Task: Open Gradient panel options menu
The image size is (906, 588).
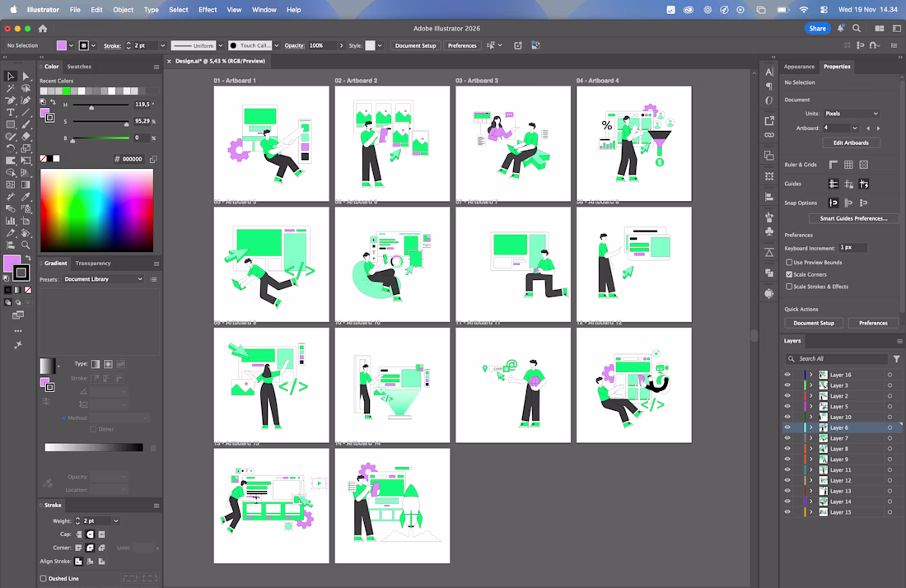Action: [x=156, y=264]
